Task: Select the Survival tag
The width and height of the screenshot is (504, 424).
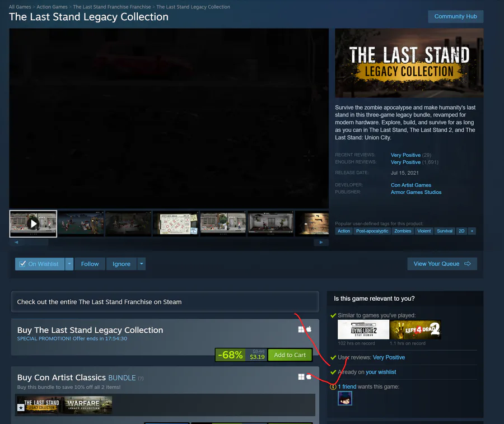Action: coord(445,231)
